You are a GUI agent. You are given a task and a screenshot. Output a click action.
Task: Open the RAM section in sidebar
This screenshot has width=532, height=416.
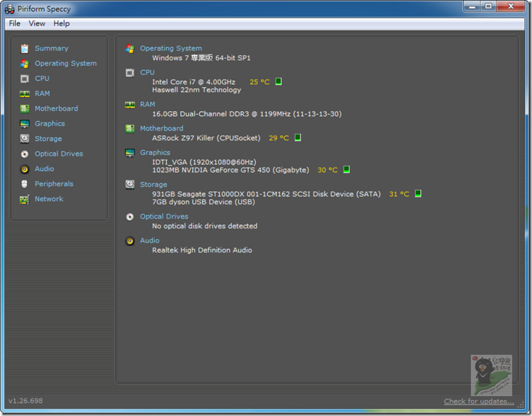[42, 93]
